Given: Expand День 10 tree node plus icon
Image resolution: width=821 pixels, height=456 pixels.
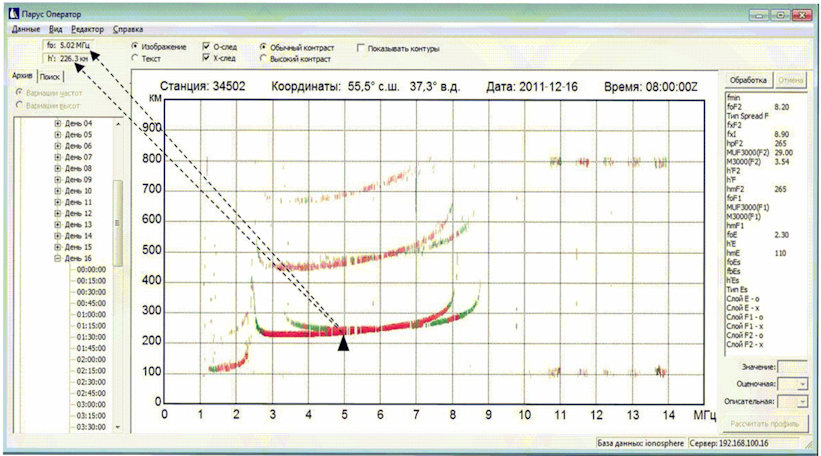Looking at the screenshot, I should 58,191.
